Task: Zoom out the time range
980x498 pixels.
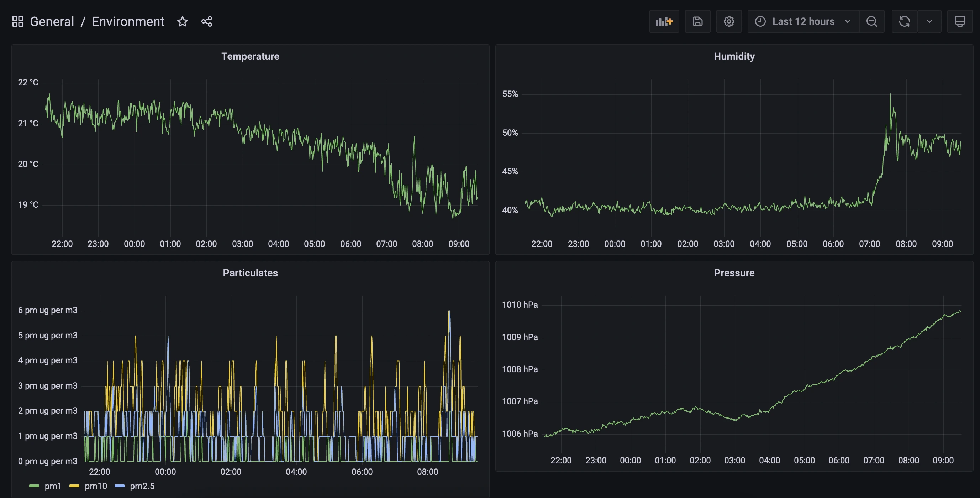Action: pos(871,22)
